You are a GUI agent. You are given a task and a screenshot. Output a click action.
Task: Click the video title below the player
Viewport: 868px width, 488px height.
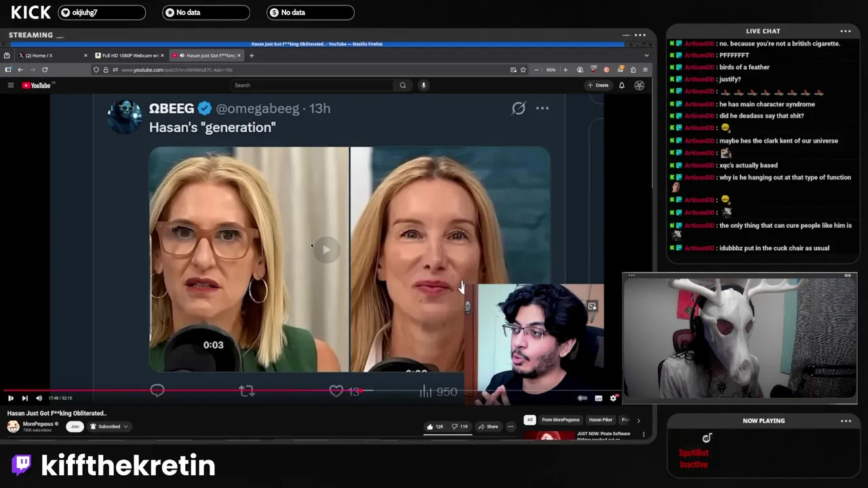[57, 413]
